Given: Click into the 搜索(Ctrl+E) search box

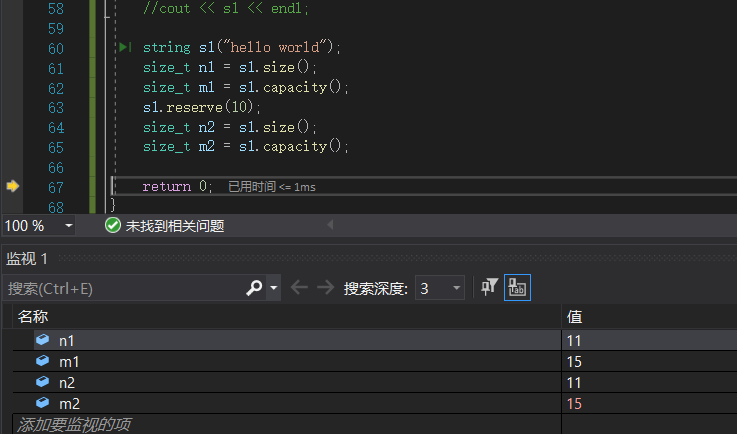Looking at the screenshot, I should [x=120, y=288].
